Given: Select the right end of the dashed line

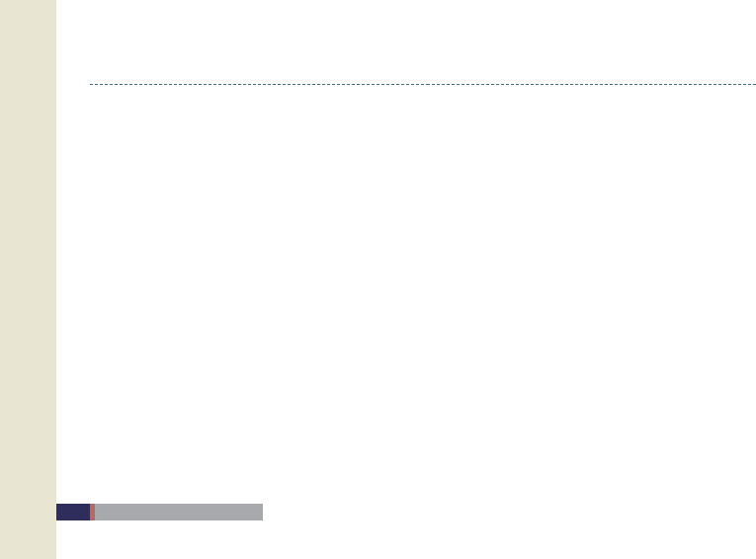Looking at the screenshot, I should pyautogui.click(x=752, y=84).
